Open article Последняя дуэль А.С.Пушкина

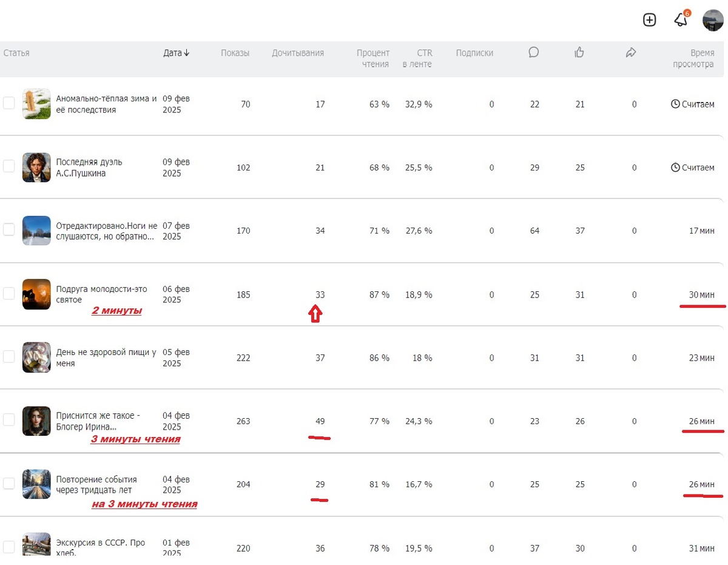tap(89, 167)
